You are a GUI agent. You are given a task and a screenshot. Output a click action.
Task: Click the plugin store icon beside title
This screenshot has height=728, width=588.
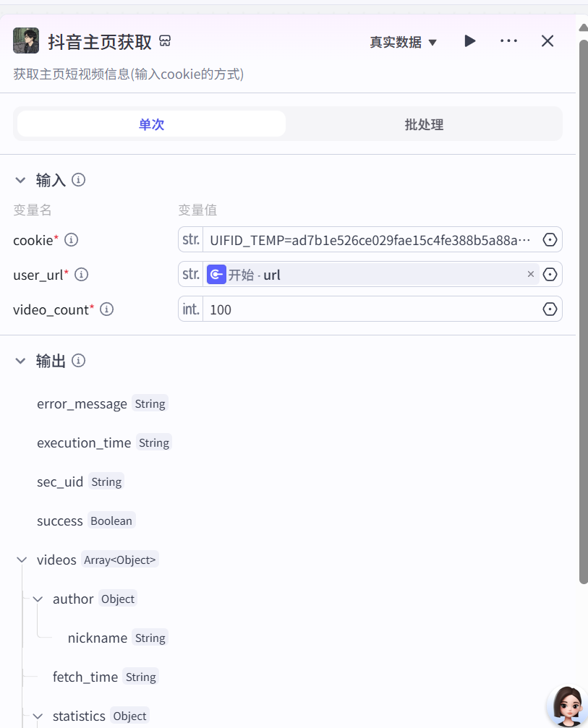click(x=165, y=41)
